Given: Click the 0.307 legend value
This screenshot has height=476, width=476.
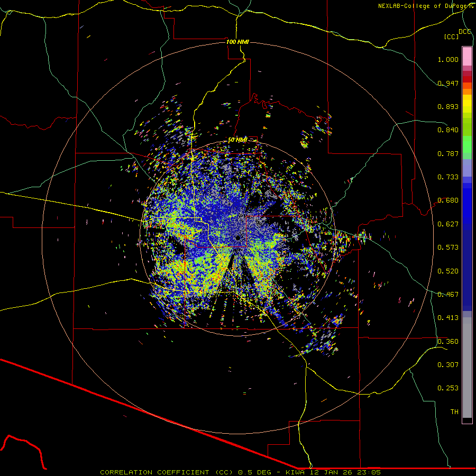Looking at the screenshot, I should click(x=448, y=365).
